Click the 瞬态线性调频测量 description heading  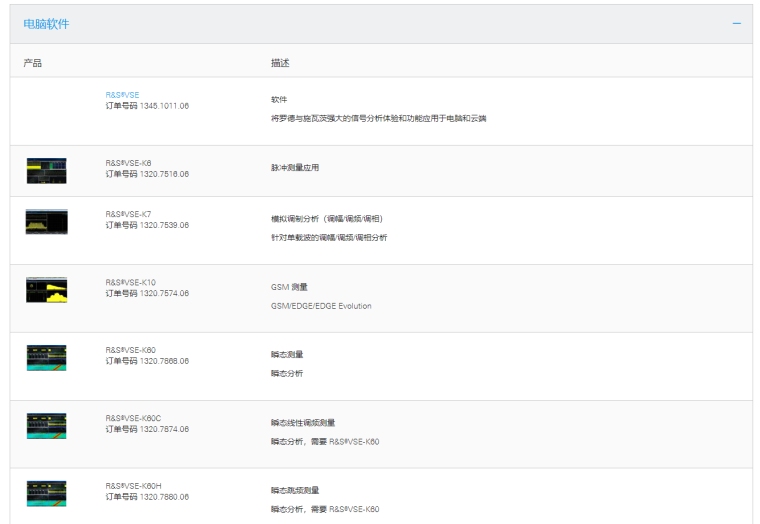302,423
